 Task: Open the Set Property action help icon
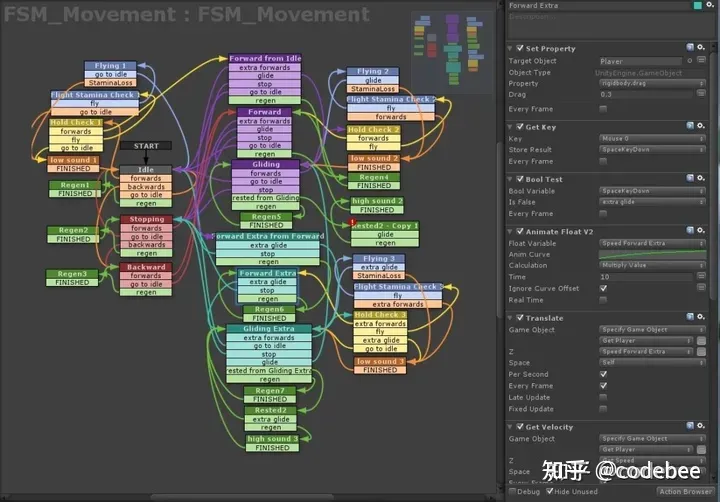[690, 48]
